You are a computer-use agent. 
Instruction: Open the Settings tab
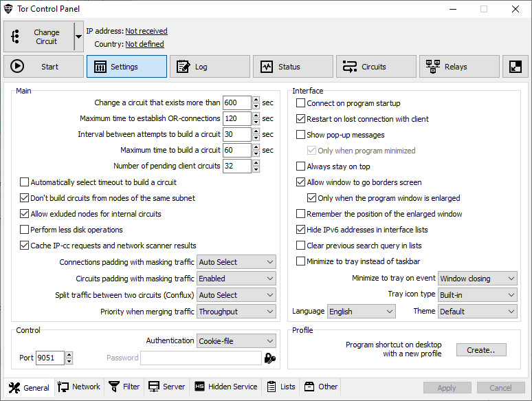tap(126, 67)
